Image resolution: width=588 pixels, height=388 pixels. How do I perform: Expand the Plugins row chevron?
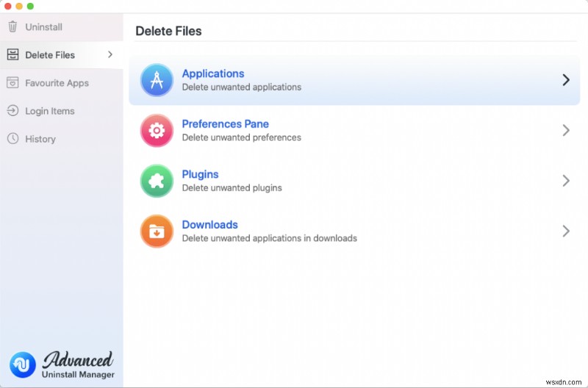point(565,181)
